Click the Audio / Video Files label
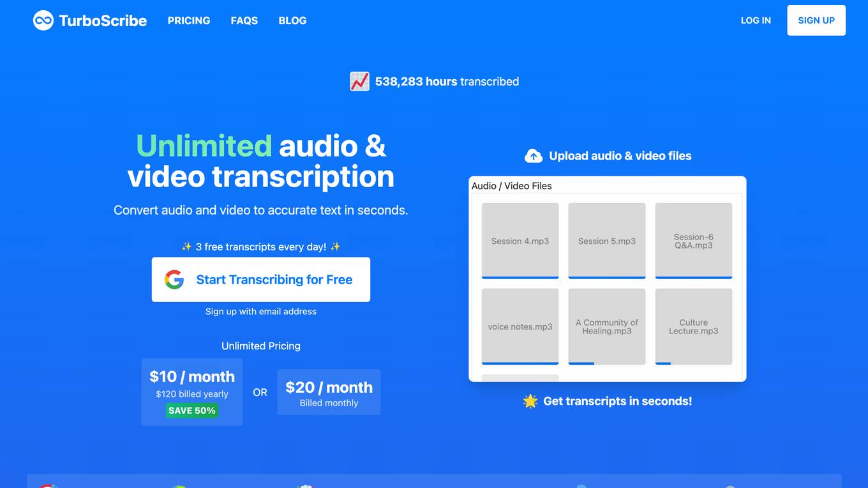The width and height of the screenshot is (868, 488). point(512,186)
